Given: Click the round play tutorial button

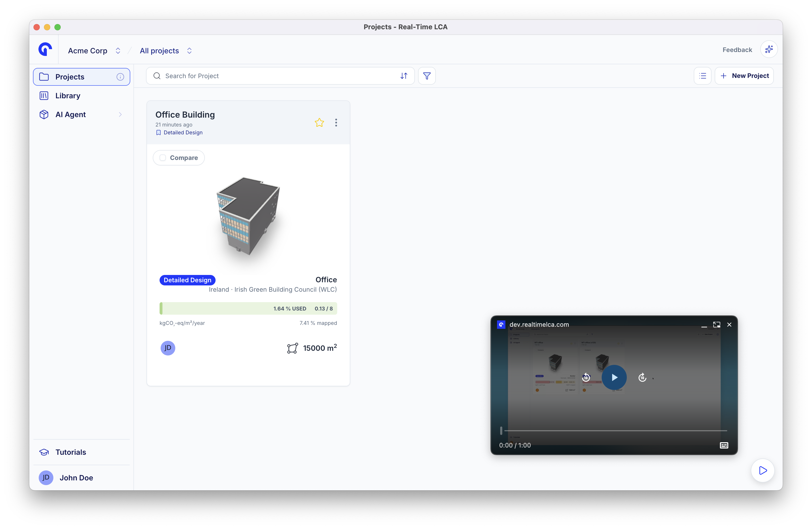Looking at the screenshot, I should (763, 470).
